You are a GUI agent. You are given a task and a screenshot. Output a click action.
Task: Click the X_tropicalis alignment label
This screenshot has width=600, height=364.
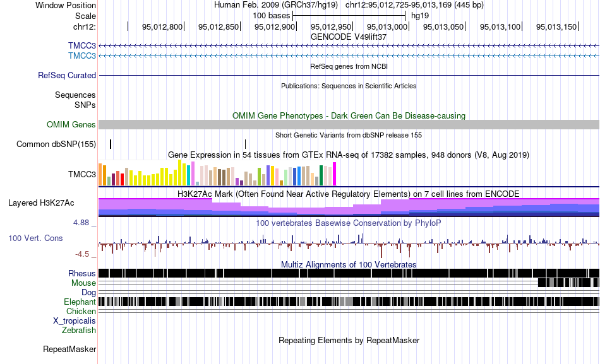(x=75, y=321)
